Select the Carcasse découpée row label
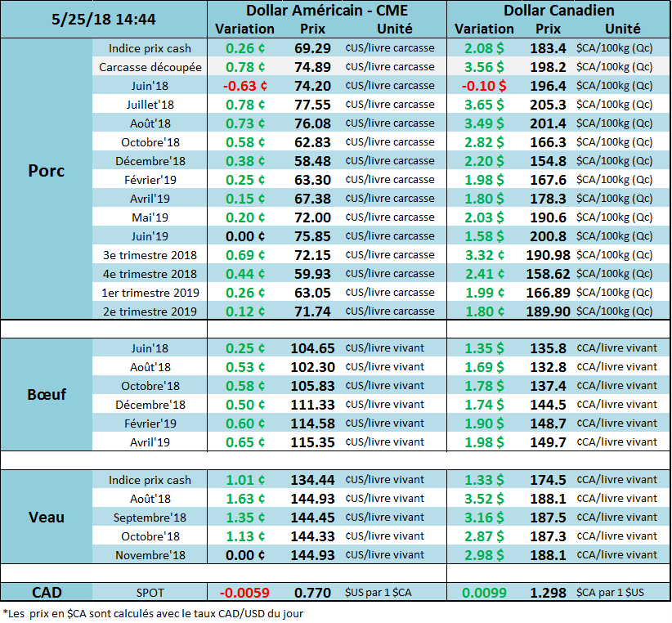Image resolution: width=672 pixels, height=623 pixels. click(x=150, y=67)
